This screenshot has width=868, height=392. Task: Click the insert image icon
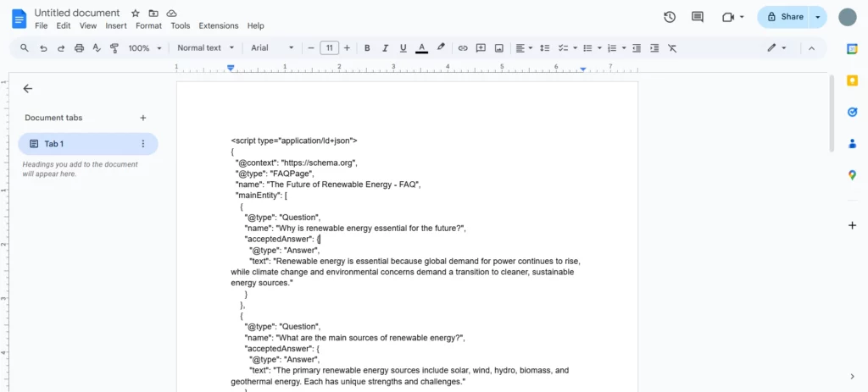click(499, 48)
